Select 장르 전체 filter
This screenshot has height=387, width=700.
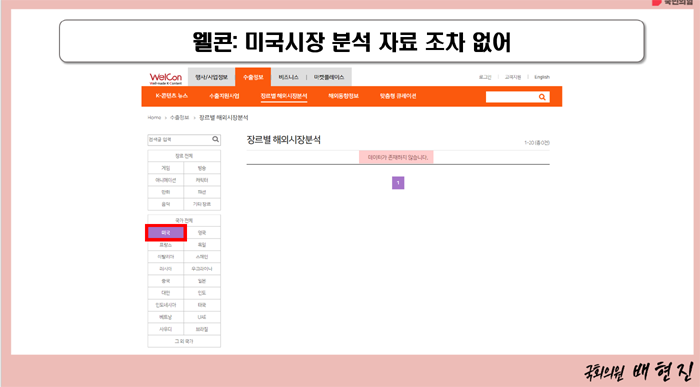click(184, 156)
